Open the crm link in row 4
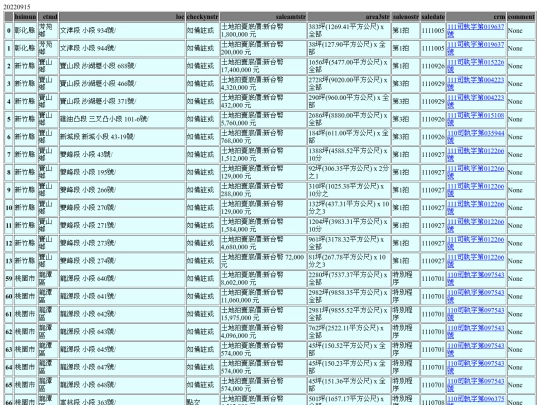This screenshot has width=540, height=405. click(x=476, y=101)
